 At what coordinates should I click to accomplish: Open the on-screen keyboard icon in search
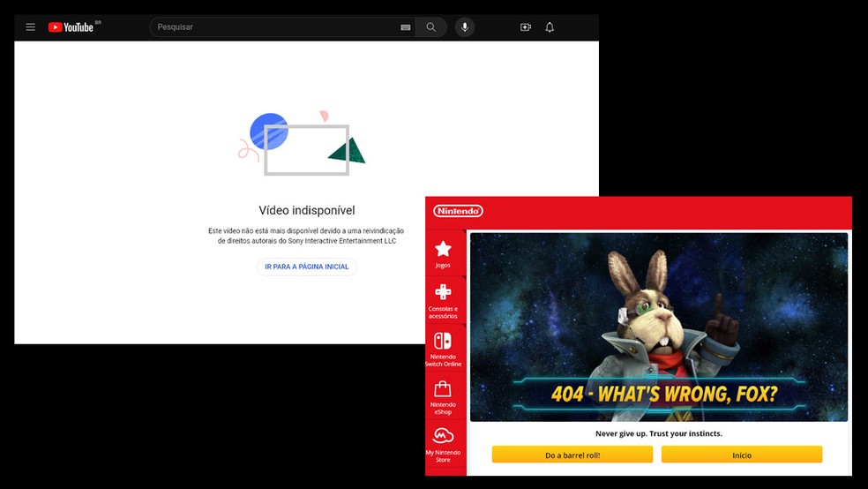(x=405, y=27)
